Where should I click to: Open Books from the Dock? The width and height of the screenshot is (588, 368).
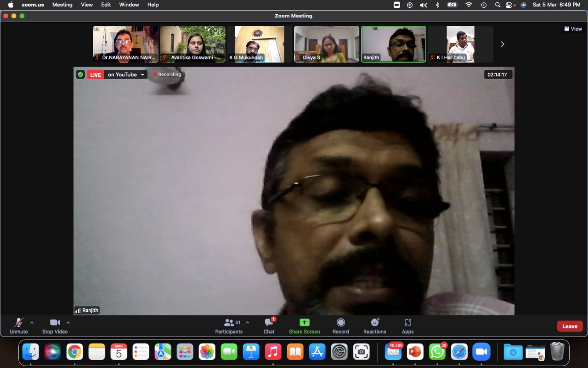point(295,352)
